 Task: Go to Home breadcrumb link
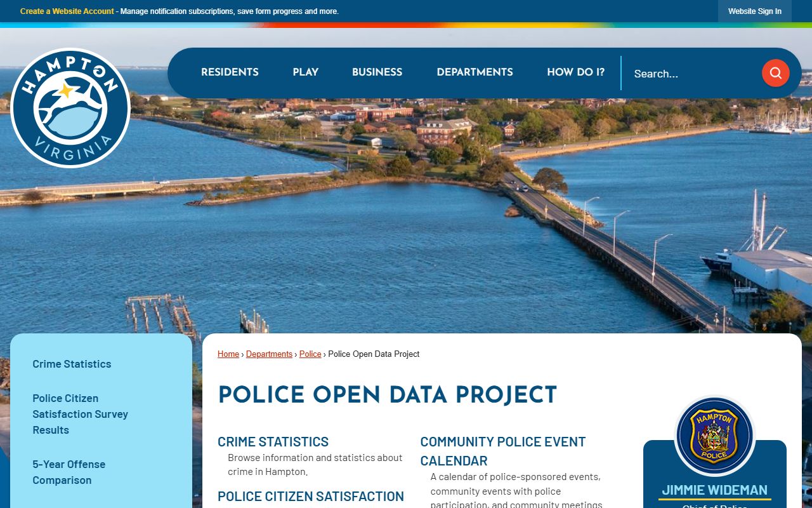point(228,354)
